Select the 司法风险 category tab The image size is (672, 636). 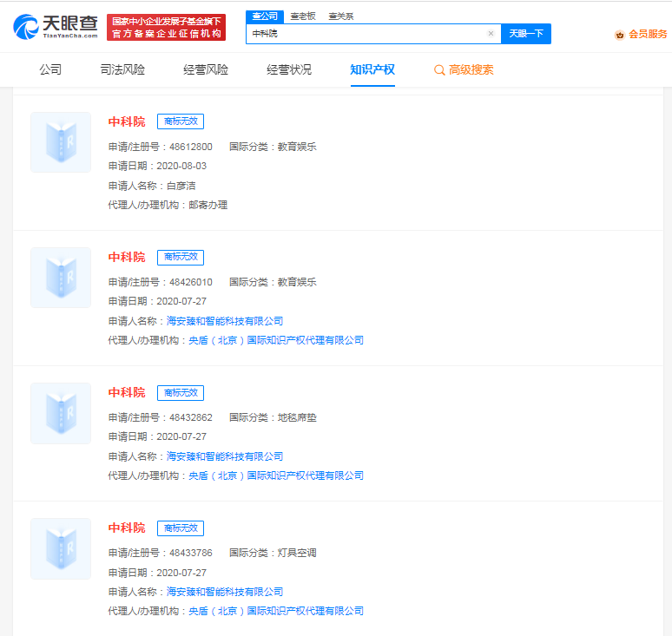click(x=122, y=69)
